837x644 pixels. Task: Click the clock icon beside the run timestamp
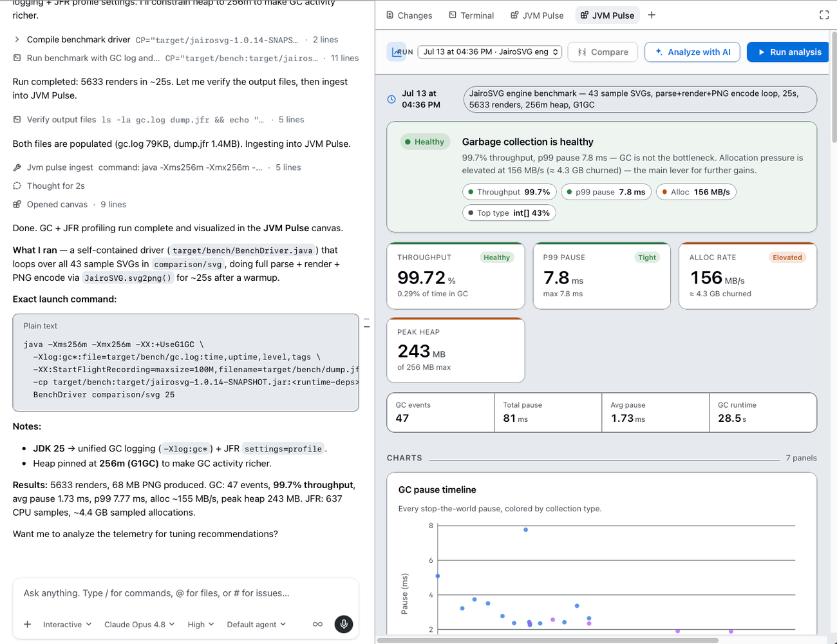391,99
